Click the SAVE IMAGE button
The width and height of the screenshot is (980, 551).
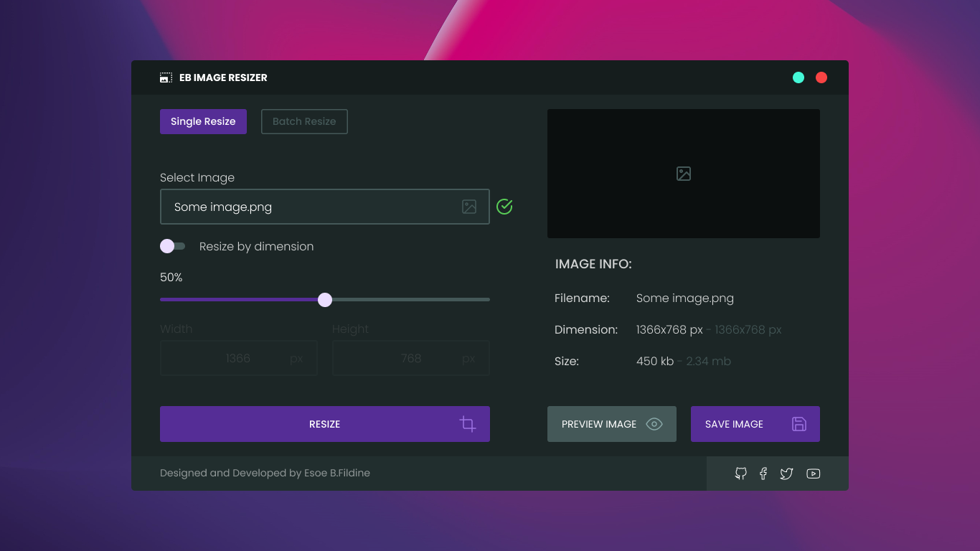(x=755, y=424)
